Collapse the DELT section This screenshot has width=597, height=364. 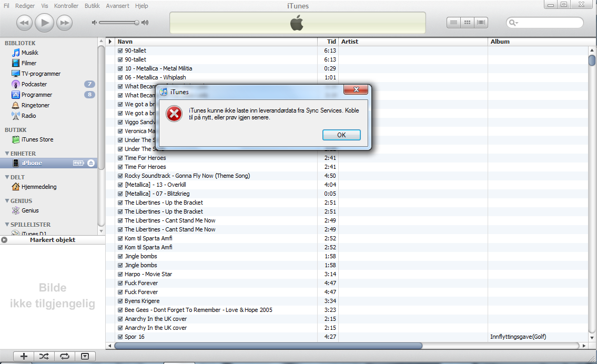coord(7,177)
